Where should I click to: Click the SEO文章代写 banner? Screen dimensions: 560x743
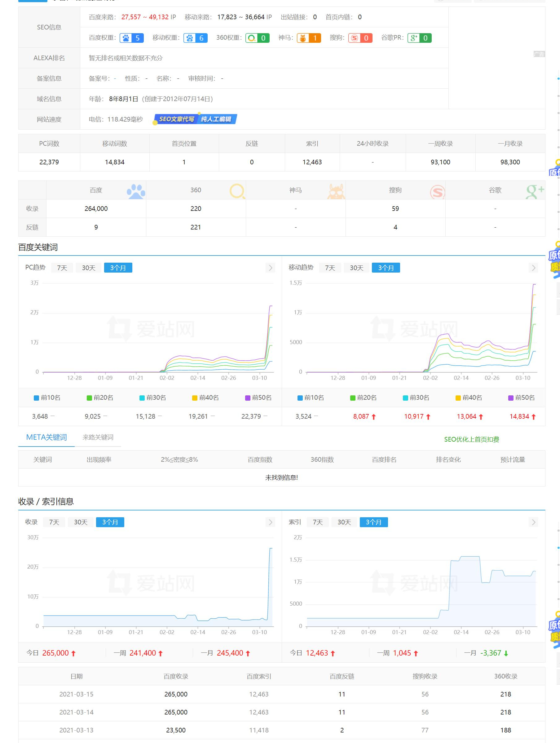pyautogui.click(x=195, y=119)
